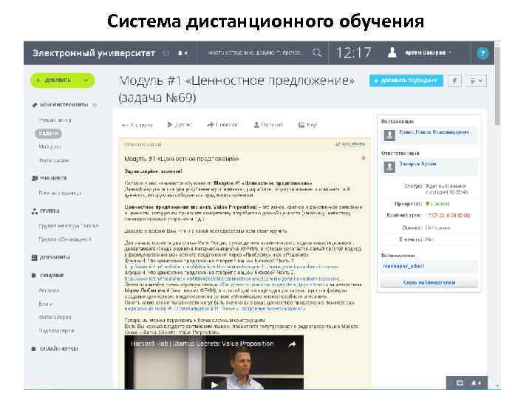Click the 'Электронный университет' logo title
Screen dimensions: 532x399
[93, 53]
